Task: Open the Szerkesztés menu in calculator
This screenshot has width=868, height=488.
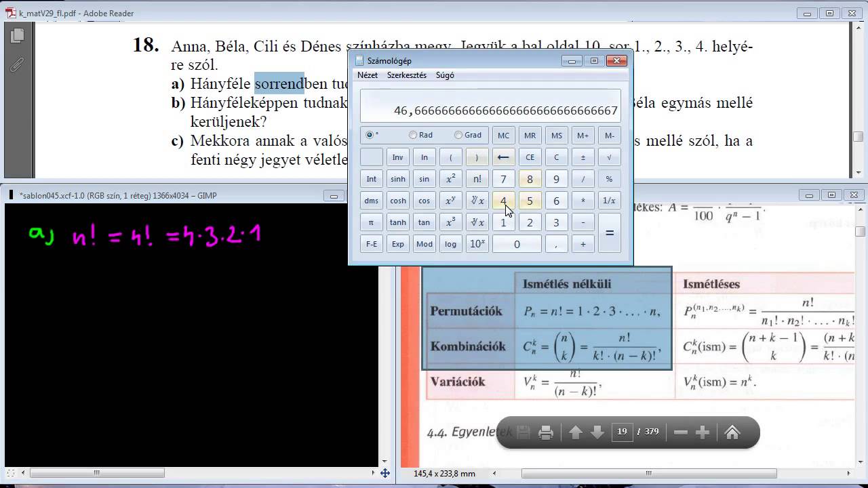Action: [x=407, y=75]
